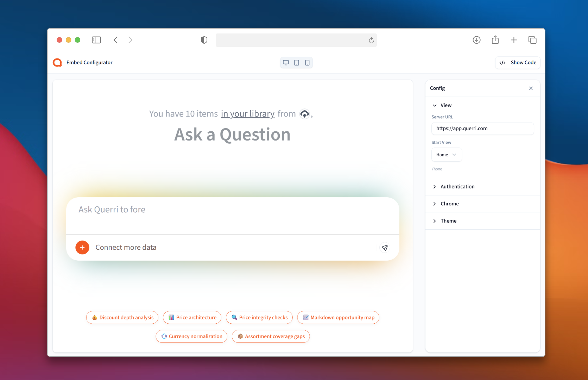588x380 pixels.
Task: Close the Config panel
Action: coord(531,88)
